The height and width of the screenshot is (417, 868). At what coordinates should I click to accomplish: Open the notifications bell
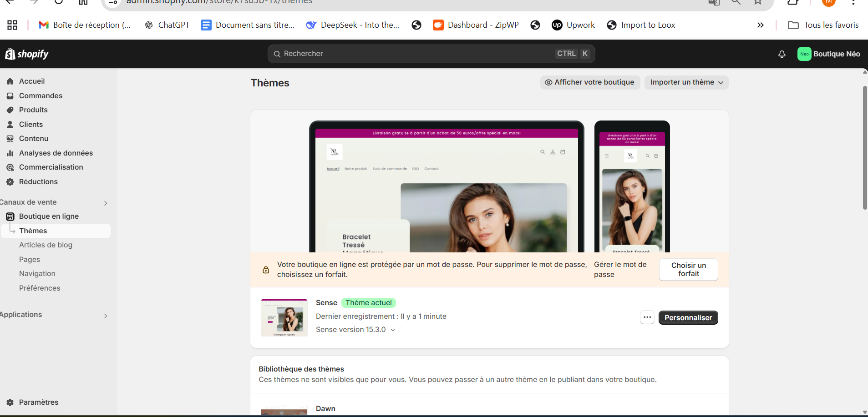click(782, 54)
